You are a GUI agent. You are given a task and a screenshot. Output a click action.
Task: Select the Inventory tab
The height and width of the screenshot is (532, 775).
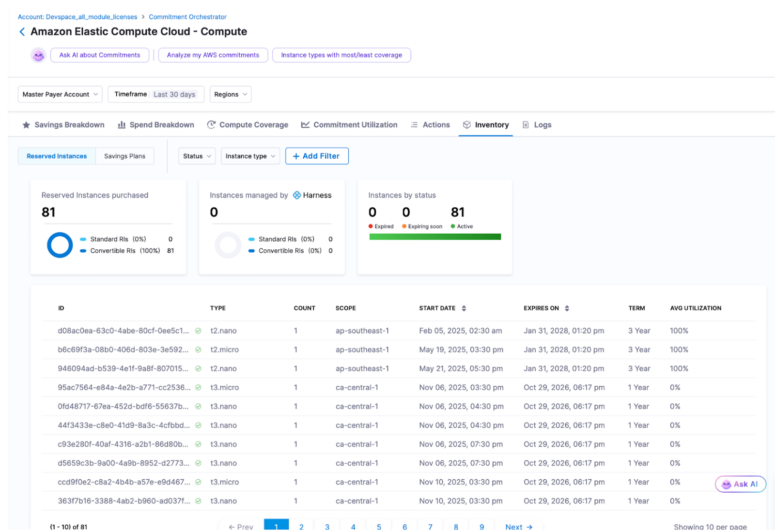486,125
